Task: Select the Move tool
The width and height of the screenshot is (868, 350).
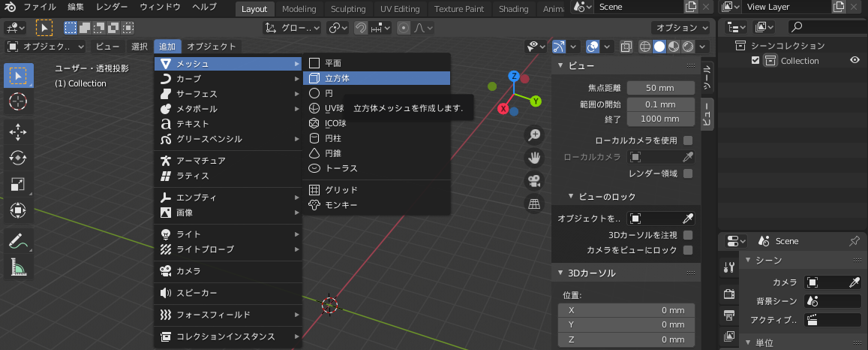Action: 18,132
